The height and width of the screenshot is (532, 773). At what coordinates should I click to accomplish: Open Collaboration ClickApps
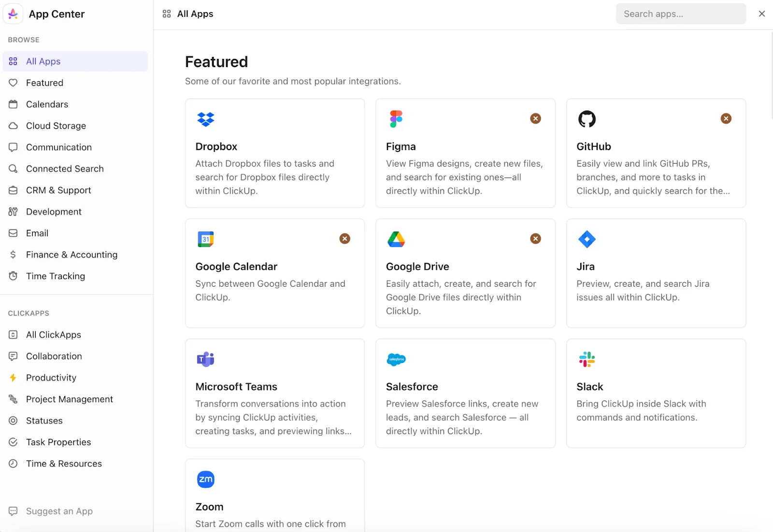[75, 356]
